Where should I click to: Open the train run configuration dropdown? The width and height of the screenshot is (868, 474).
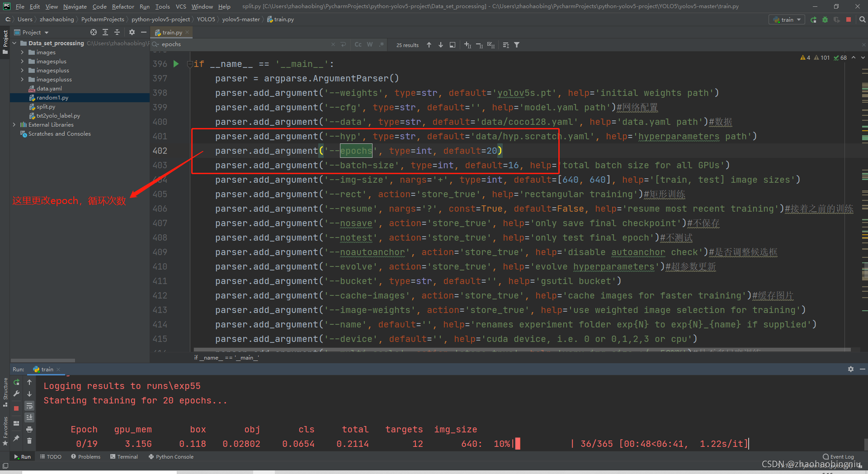pyautogui.click(x=787, y=20)
